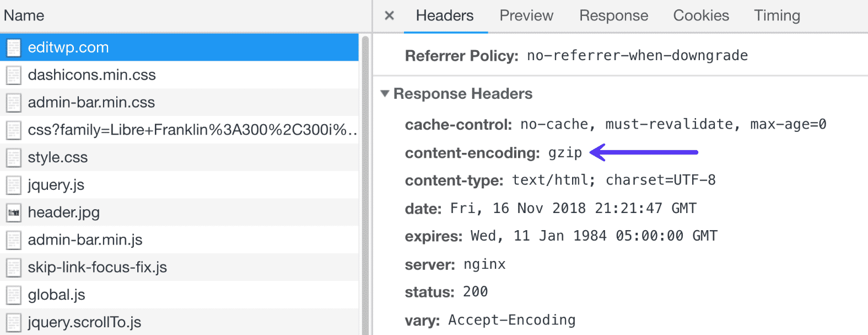Switch to the Timing tab
The image size is (868, 335).
777,15
